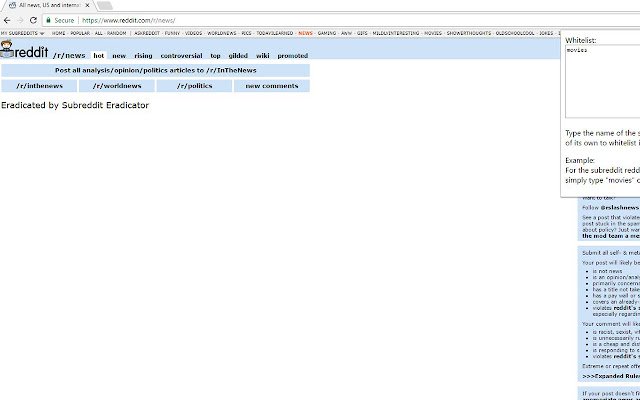Image resolution: width=640 pixels, height=400 pixels.
Task: Open GAMING in the top bar
Action: point(327,33)
